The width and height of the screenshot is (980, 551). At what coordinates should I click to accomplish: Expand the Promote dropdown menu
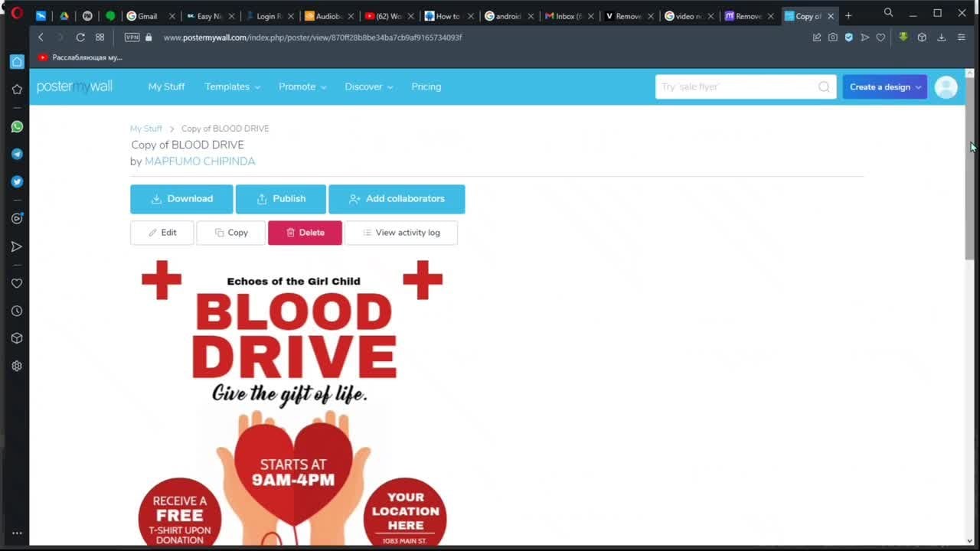point(302,86)
